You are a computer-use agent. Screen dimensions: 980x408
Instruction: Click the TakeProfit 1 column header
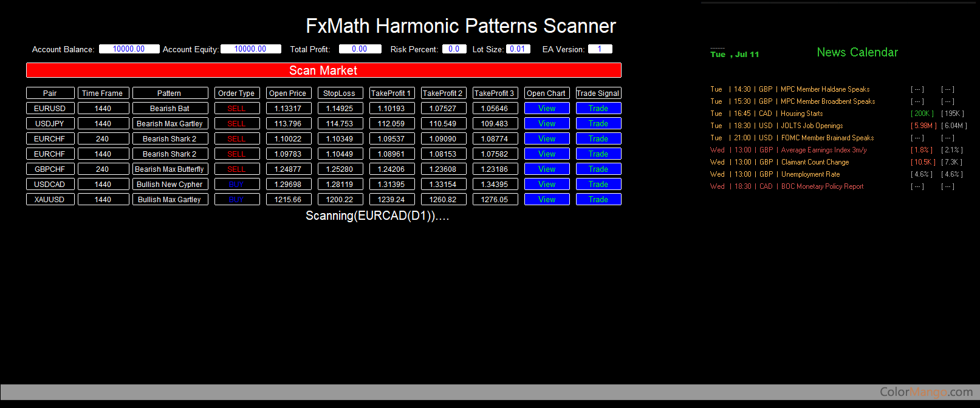point(391,93)
